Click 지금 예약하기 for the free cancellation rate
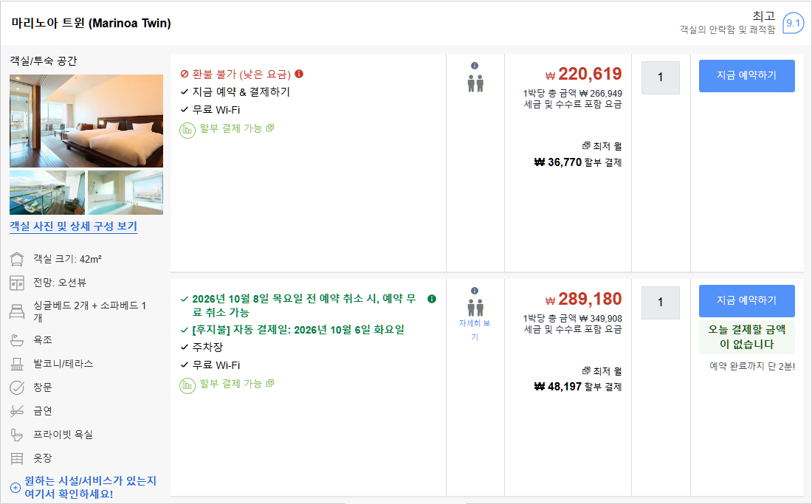812x504 pixels. pos(747,300)
